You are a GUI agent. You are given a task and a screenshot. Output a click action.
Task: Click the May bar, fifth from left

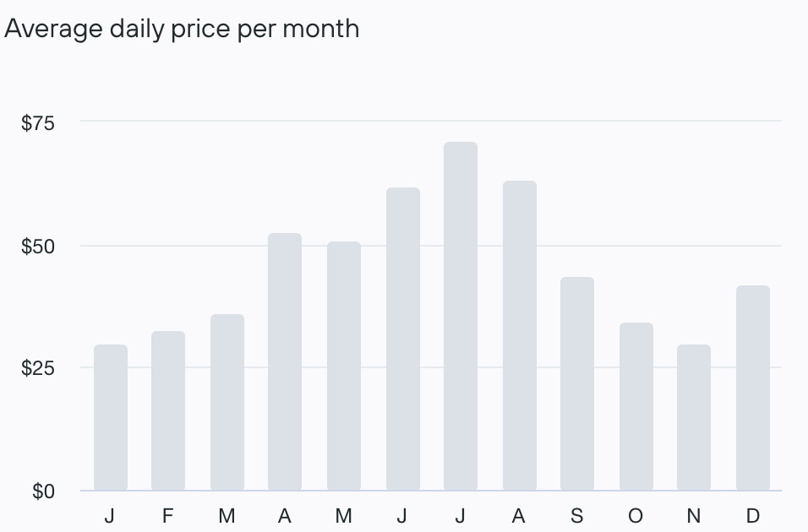[x=343, y=366]
